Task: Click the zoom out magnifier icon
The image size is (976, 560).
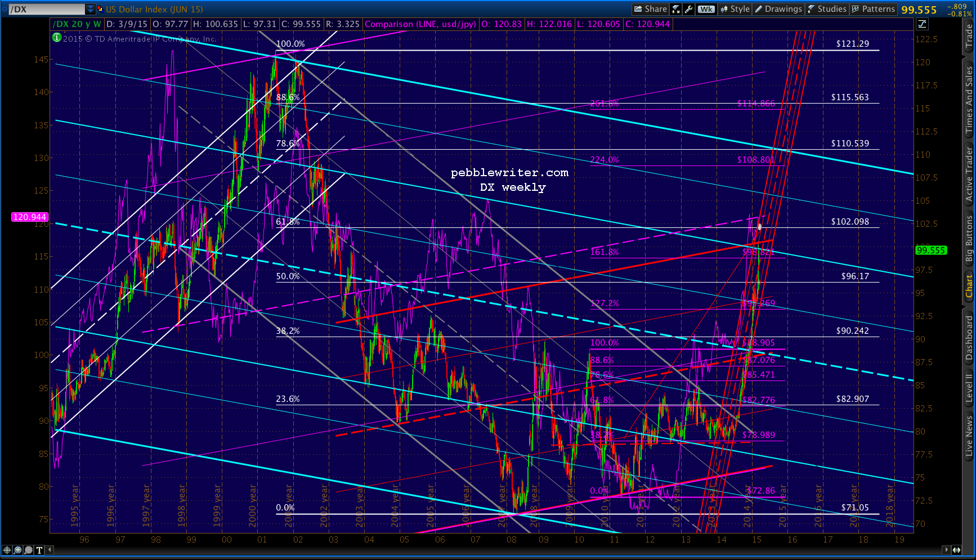Action: click(29, 550)
